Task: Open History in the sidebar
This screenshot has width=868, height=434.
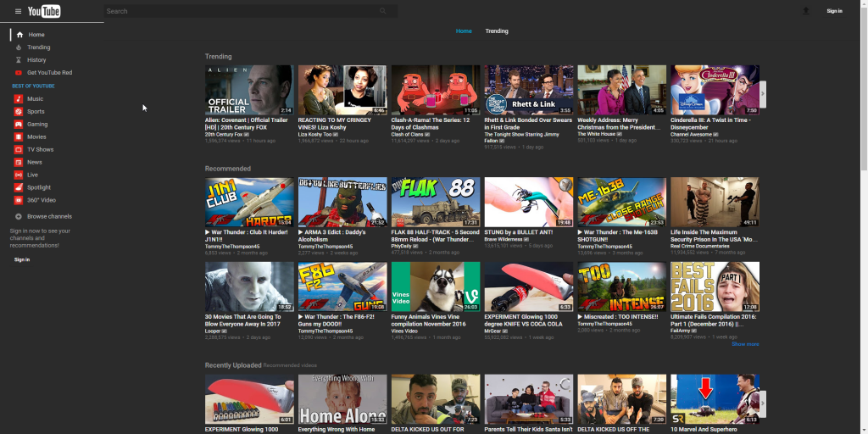Action: pyautogui.click(x=36, y=60)
